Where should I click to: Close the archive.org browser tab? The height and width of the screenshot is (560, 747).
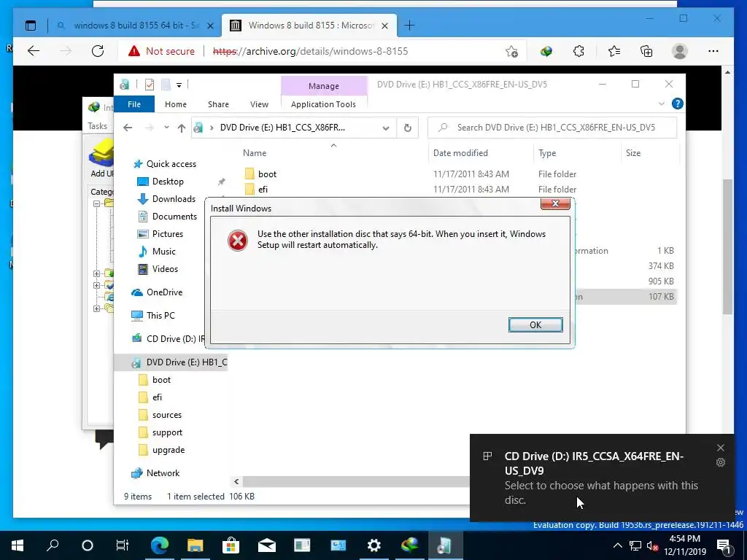385,26
